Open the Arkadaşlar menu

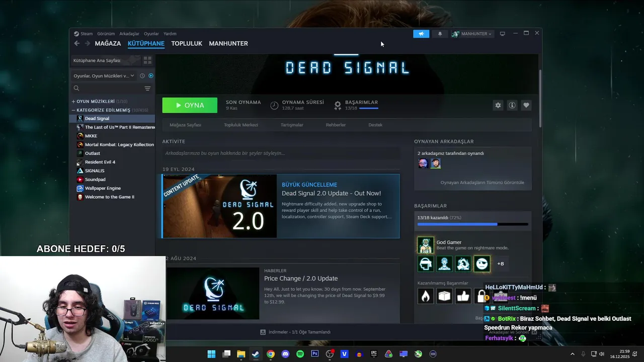pyautogui.click(x=129, y=34)
